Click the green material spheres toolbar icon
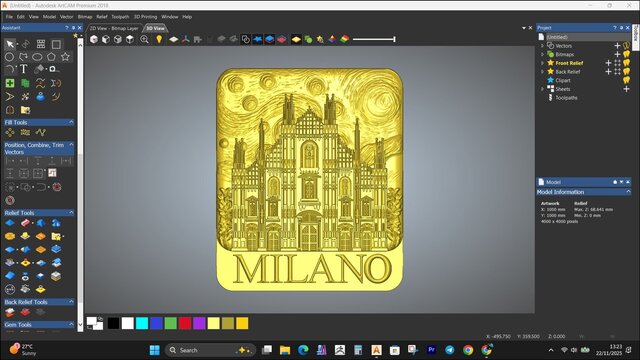This screenshot has height=360, width=640. tap(309, 39)
